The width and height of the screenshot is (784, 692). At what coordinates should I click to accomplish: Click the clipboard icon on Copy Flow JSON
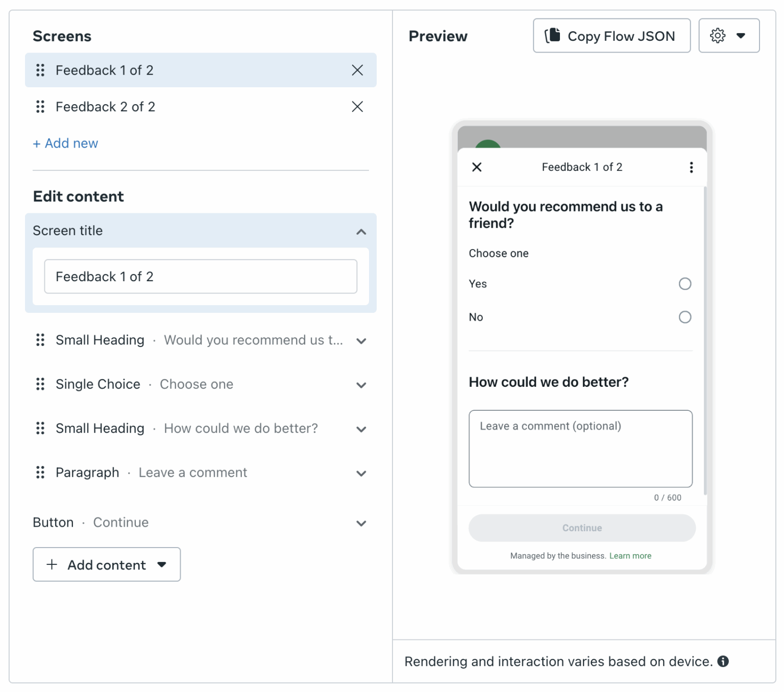[553, 35]
